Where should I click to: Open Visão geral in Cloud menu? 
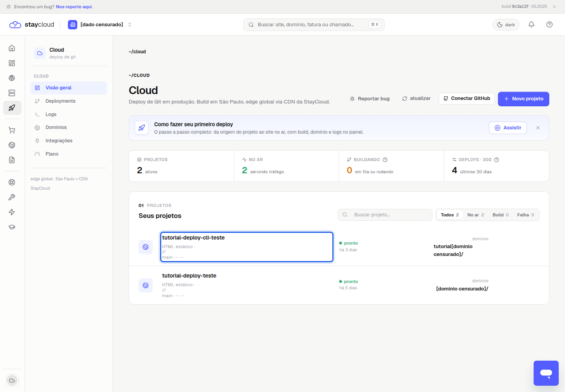69,88
